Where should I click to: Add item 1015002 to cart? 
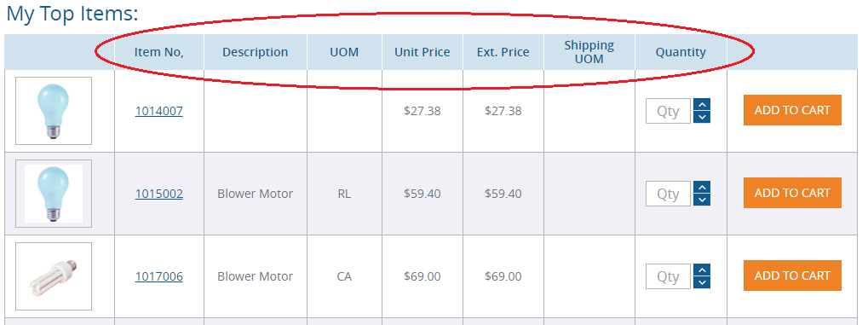pyautogui.click(x=792, y=193)
